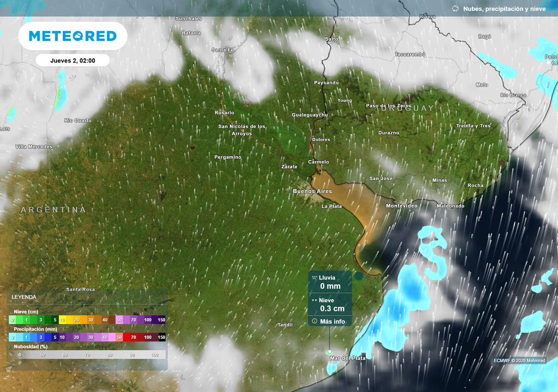Click the Santa Rosa city label
This screenshot has width=558, height=392.
pos(81,290)
